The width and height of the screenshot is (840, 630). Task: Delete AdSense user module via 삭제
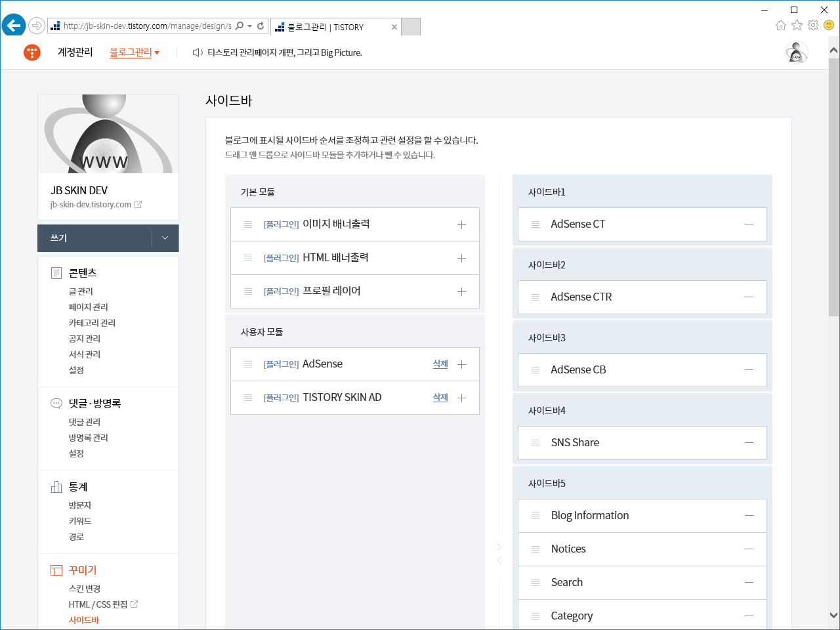click(x=440, y=364)
